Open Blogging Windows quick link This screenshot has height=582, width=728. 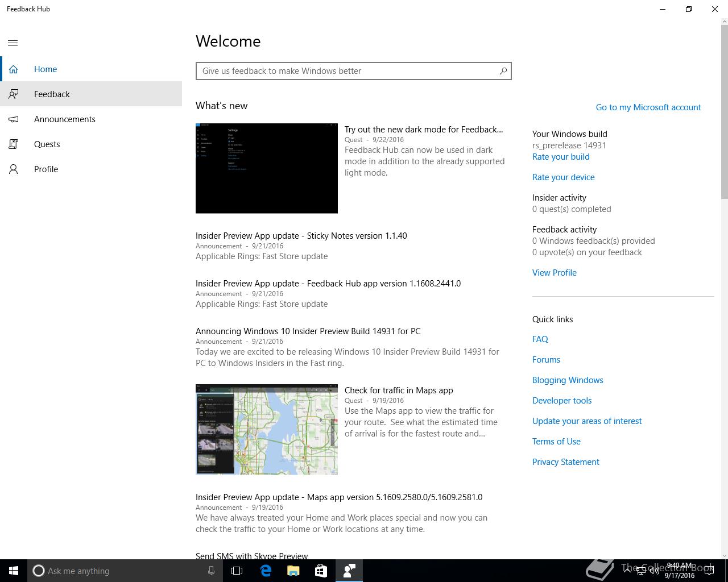[568, 380]
